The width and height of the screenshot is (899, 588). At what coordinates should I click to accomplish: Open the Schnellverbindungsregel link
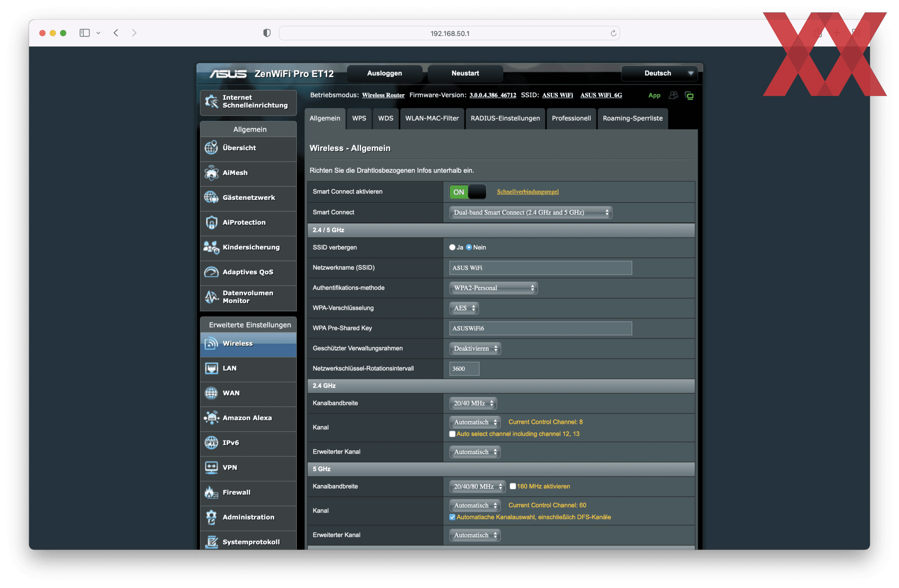528,192
